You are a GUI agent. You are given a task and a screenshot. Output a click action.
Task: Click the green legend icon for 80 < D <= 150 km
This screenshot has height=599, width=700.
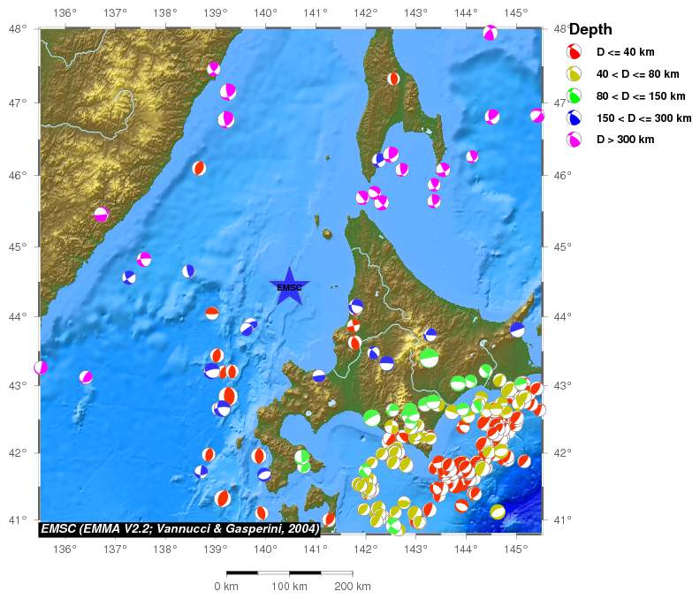coord(574,95)
